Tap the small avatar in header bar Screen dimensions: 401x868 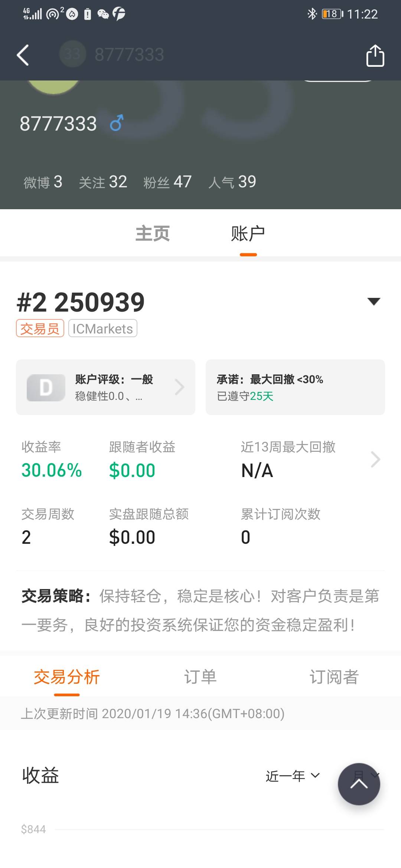pos(72,54)
